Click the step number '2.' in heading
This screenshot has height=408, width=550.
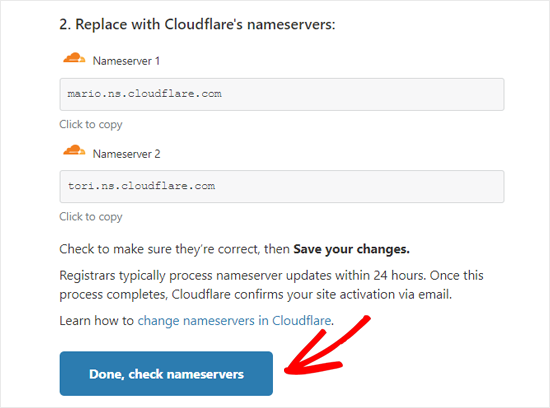pyautogui.click(x=65, y=25)
